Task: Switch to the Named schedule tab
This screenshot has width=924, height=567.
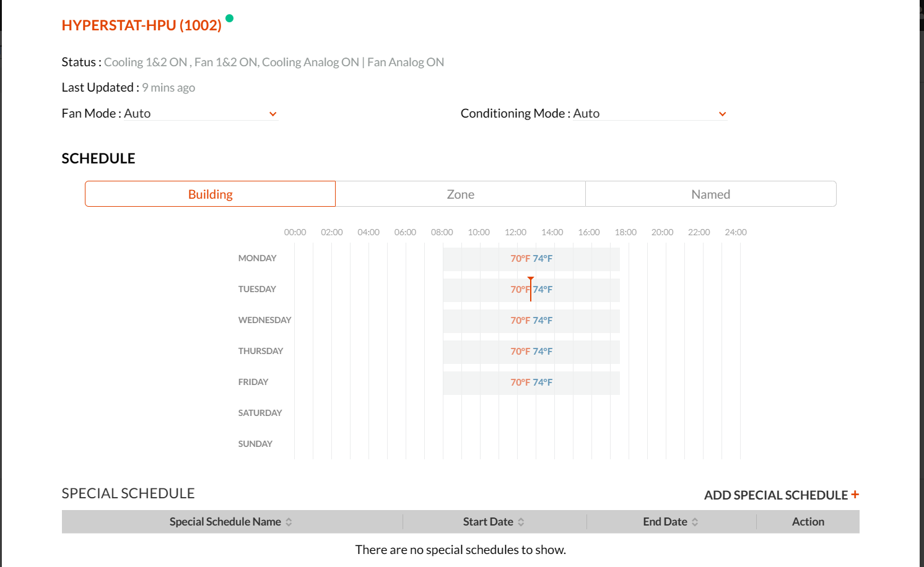Action: [x=710, y=194]
